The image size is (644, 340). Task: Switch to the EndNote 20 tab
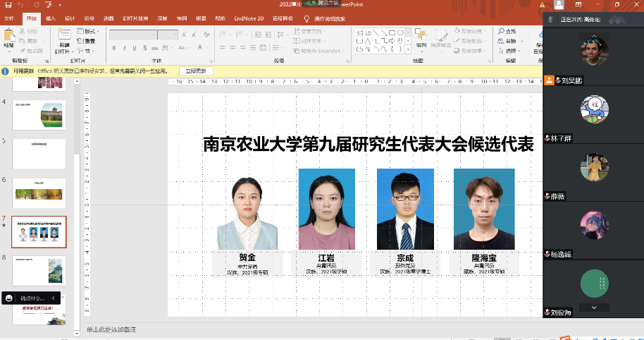point(249,18)
